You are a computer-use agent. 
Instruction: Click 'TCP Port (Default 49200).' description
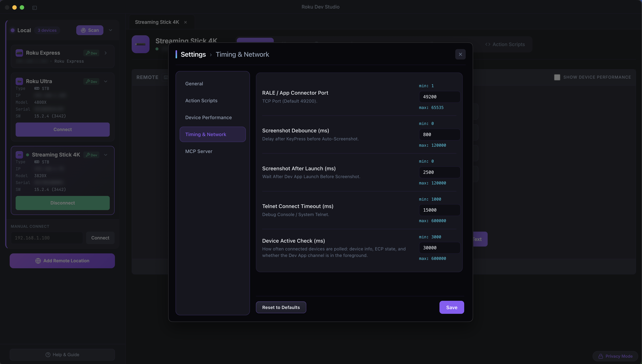click(x=290, y=101)
